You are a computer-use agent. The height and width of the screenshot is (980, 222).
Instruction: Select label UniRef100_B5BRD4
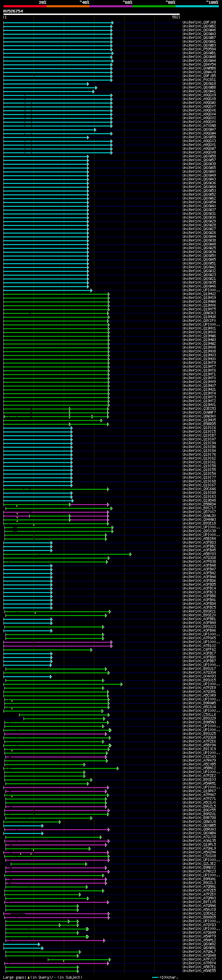(199, 504)
